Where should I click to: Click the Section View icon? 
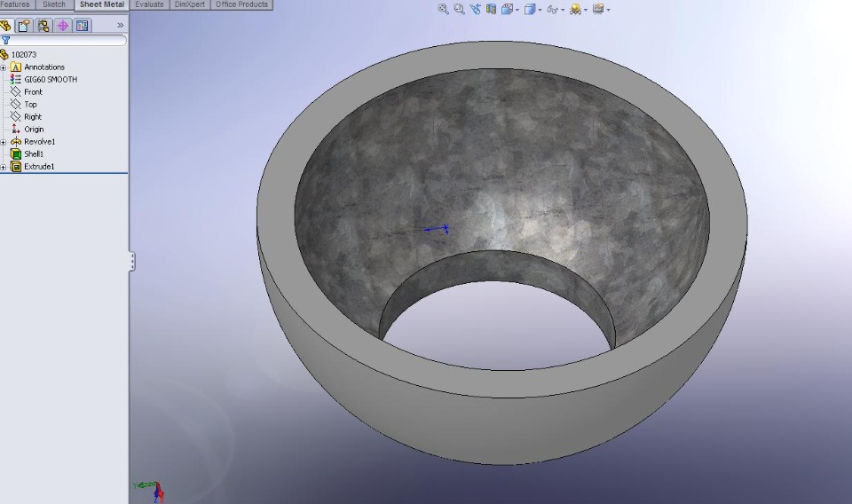[491, 9]
